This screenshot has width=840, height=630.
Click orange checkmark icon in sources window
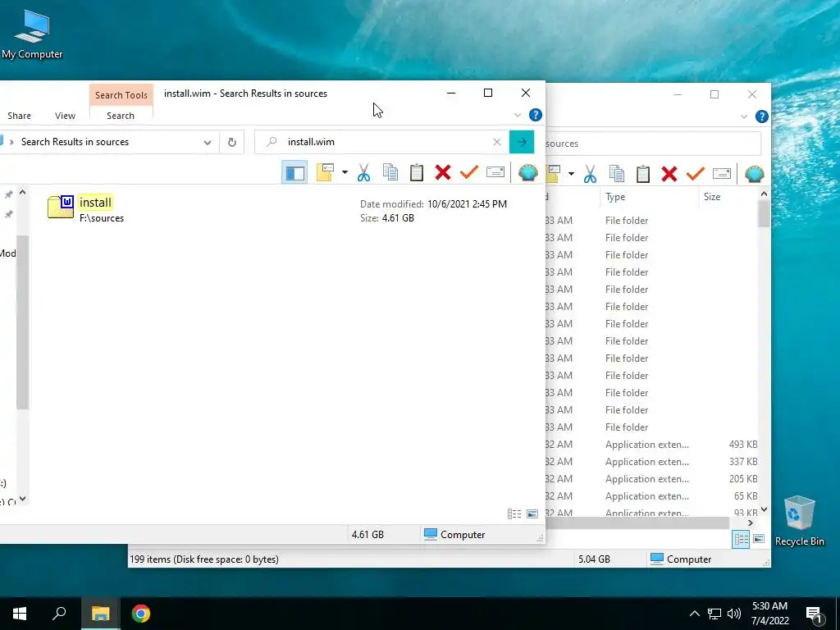[x=696, y=174]
